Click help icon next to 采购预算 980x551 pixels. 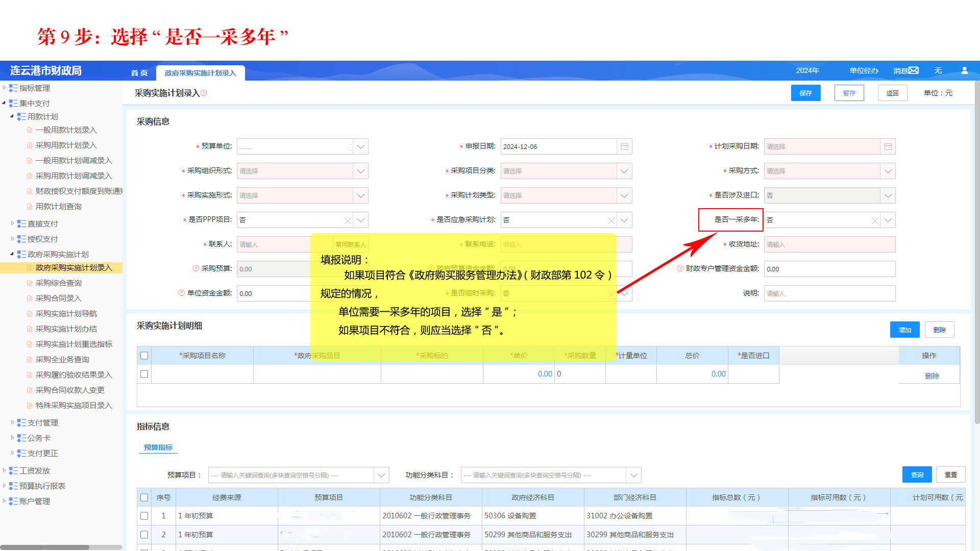coord(195,268)
